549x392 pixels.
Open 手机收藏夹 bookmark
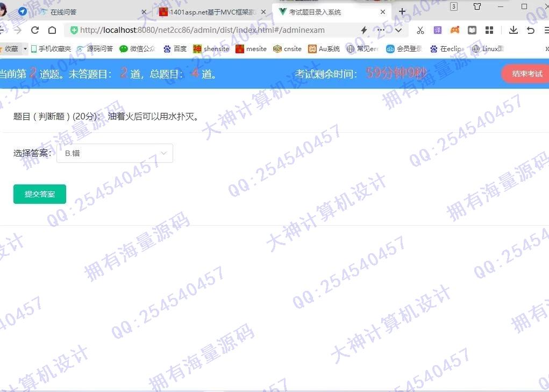(51, 48)
